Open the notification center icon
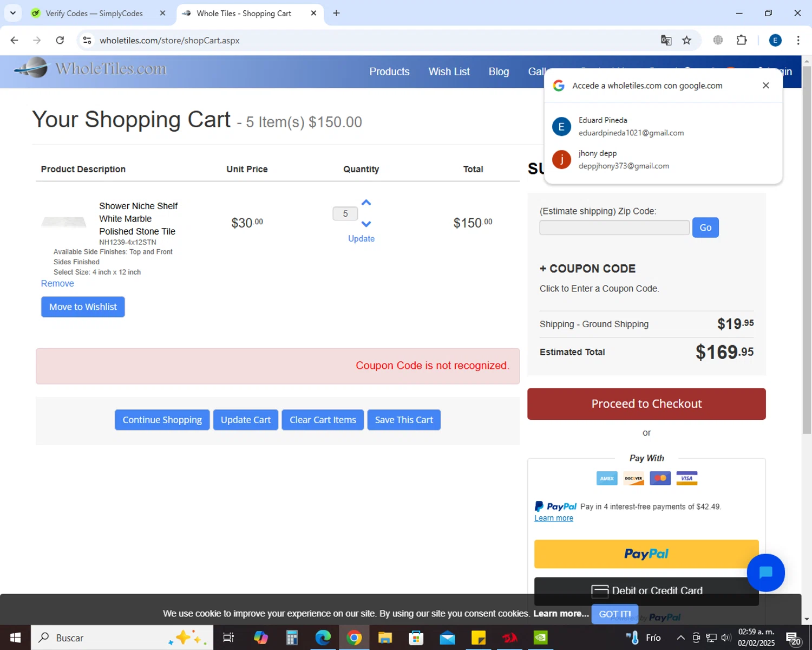This screenshot has width=812, height=650. [793, 638]
